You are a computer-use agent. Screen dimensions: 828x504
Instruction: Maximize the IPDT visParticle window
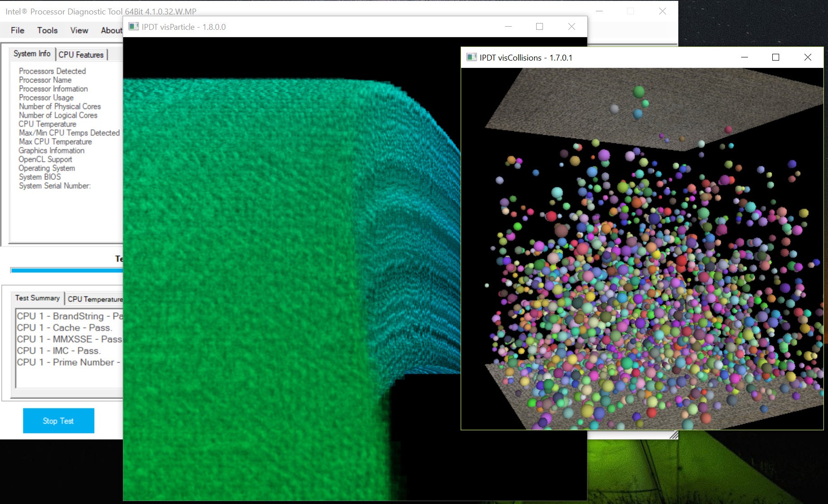click(x=539, y=27)
